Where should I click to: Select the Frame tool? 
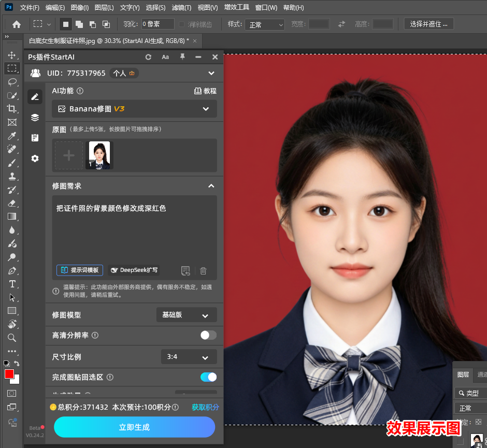point(12,122)
